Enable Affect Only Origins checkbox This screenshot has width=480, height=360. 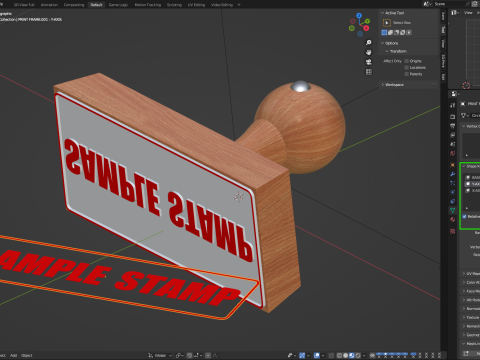[407, 61]
